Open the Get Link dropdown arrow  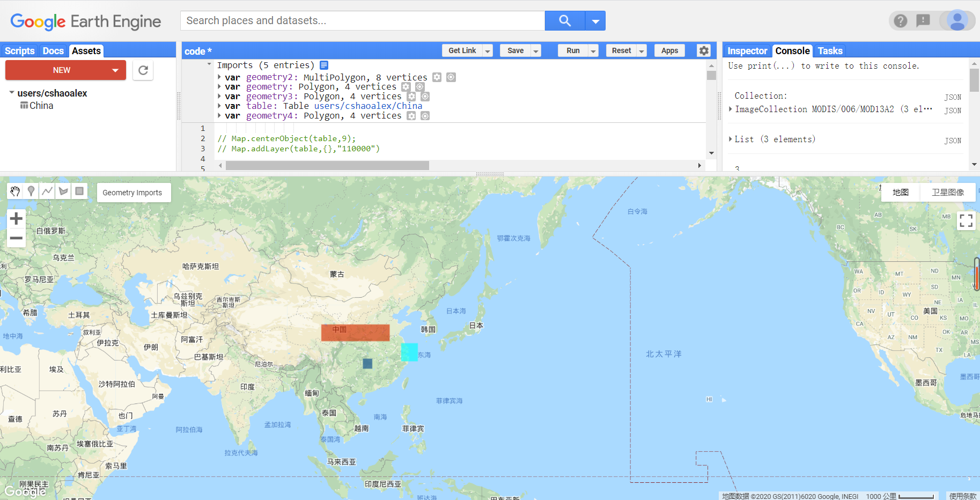(x=488, y=50)
